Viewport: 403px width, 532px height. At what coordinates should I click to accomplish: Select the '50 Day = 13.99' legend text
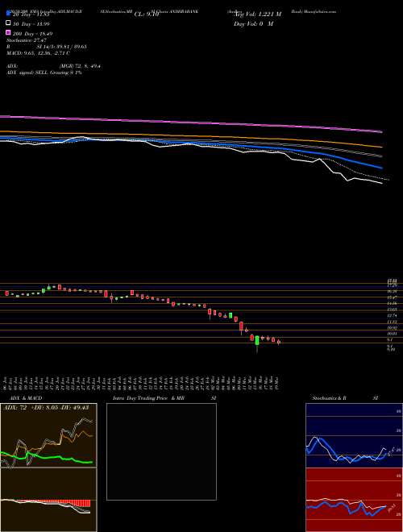pos(31,23)
